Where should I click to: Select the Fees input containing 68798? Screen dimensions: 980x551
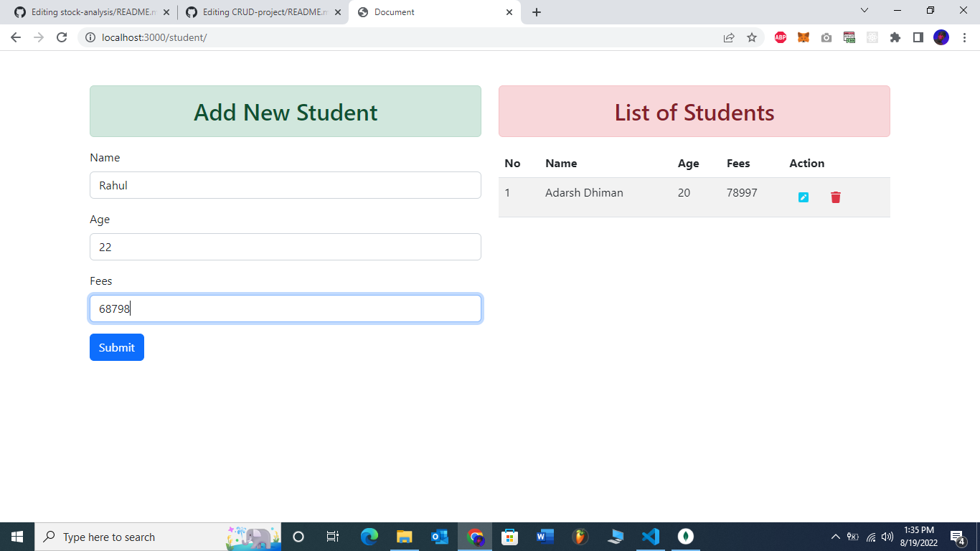pyautogui.click(x=286, y=309)
